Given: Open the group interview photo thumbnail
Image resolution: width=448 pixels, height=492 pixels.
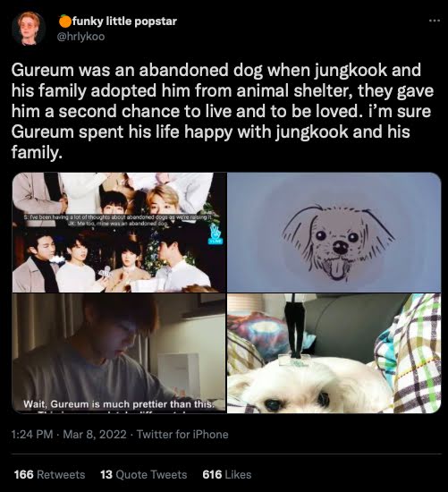Looking at the screenshot, I should tap(119, 233).
